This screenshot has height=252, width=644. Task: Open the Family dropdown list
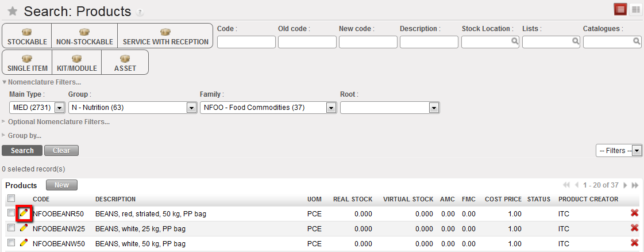click(331, 108)
